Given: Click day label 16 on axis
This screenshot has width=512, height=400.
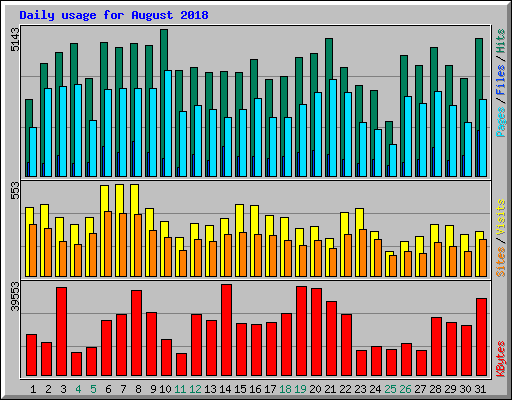Looking at the screenshot, I should pos(255,389).
